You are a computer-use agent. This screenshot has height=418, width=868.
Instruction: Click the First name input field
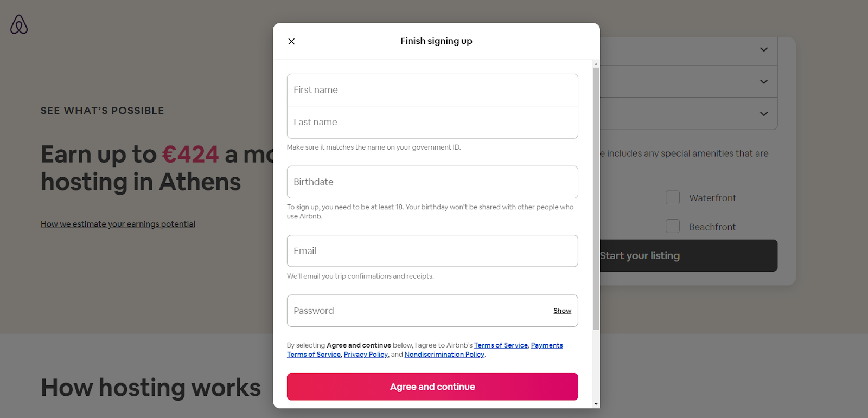click(432, 89)
